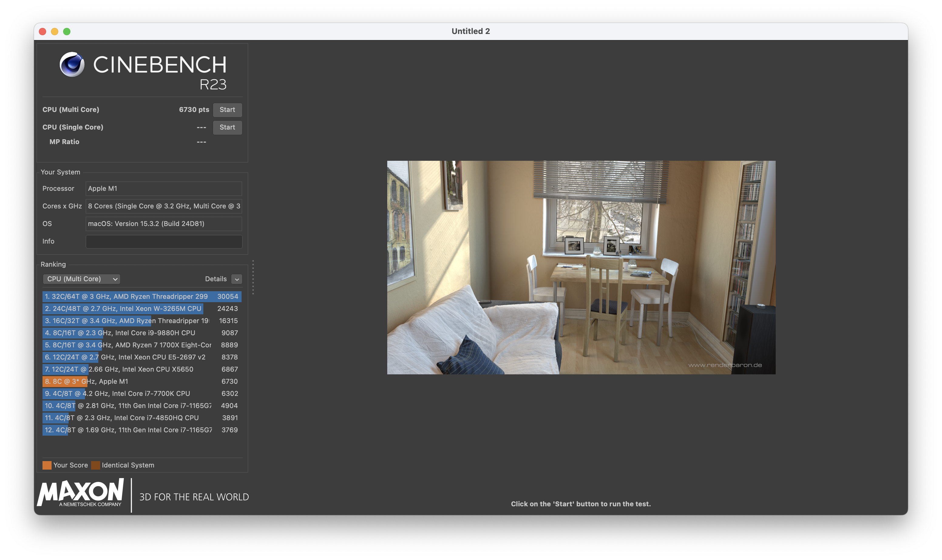
Task: Click the green fullscreen window button
Action: tap(67, 32)
